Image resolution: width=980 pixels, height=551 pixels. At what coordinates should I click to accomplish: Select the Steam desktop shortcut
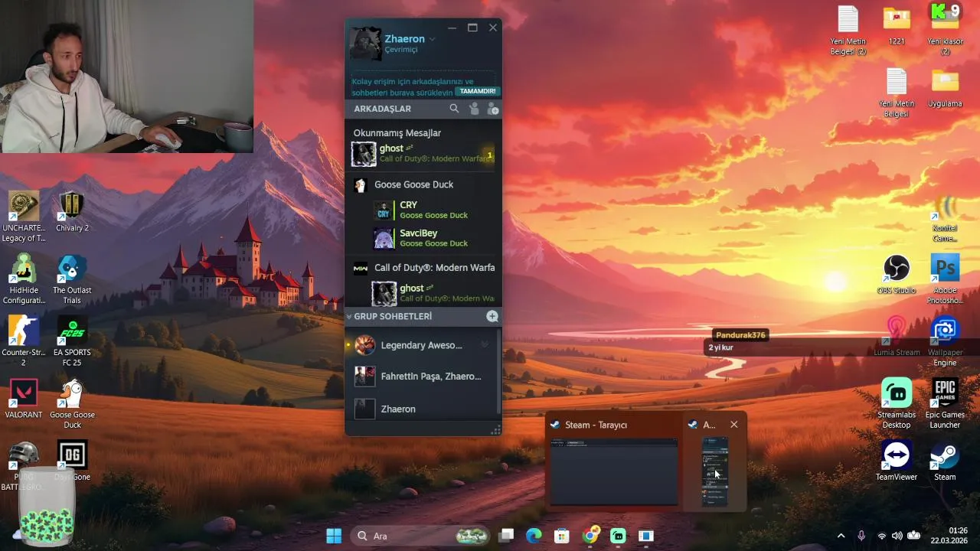945,461
